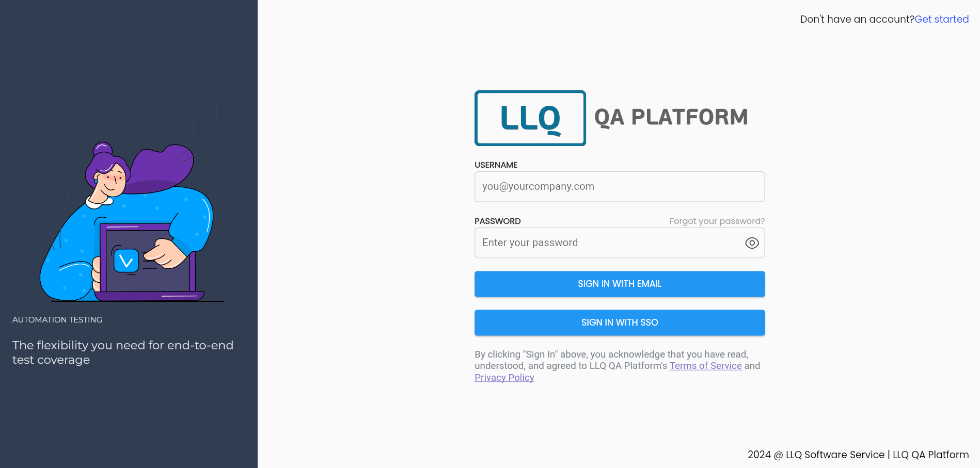
Task: Click the Get started signup link
Action: point(942,19)
